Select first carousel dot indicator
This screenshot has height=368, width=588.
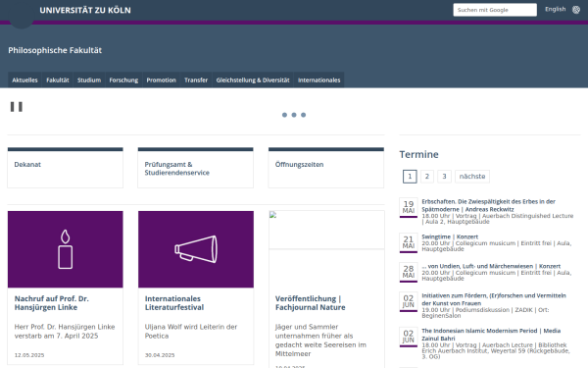click(284, 115)
